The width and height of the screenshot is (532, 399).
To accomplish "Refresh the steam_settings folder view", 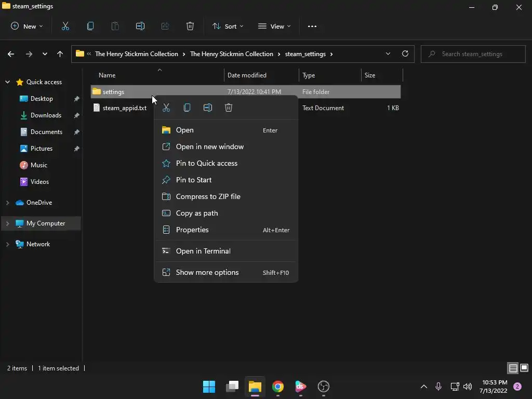I will tap(405, 54).
